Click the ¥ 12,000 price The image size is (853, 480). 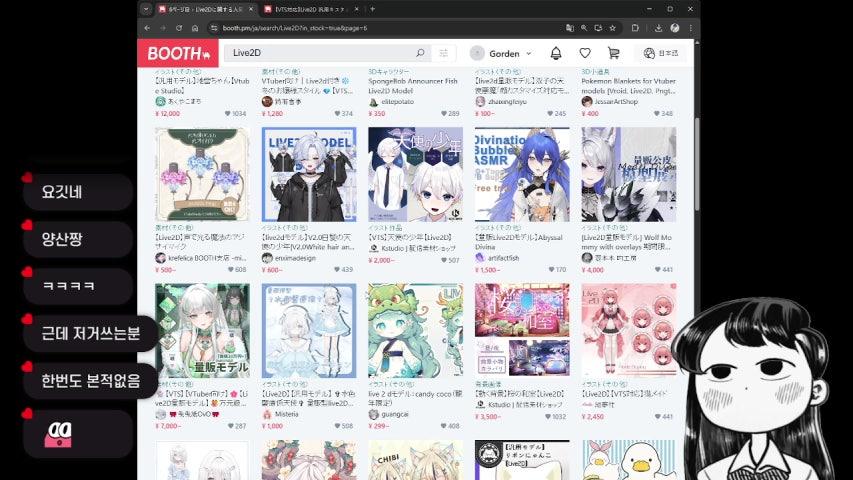(168, 113)
